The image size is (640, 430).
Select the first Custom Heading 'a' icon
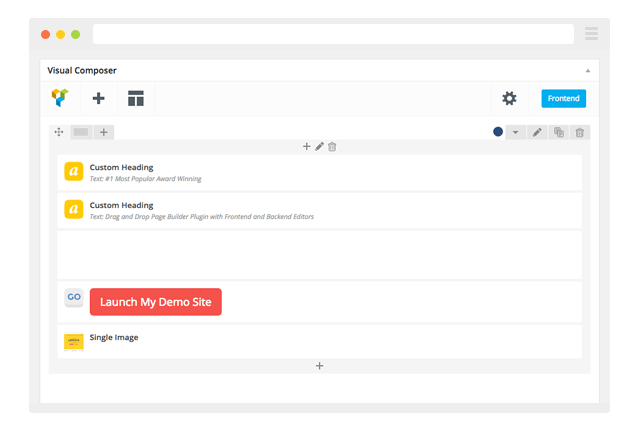74,171
